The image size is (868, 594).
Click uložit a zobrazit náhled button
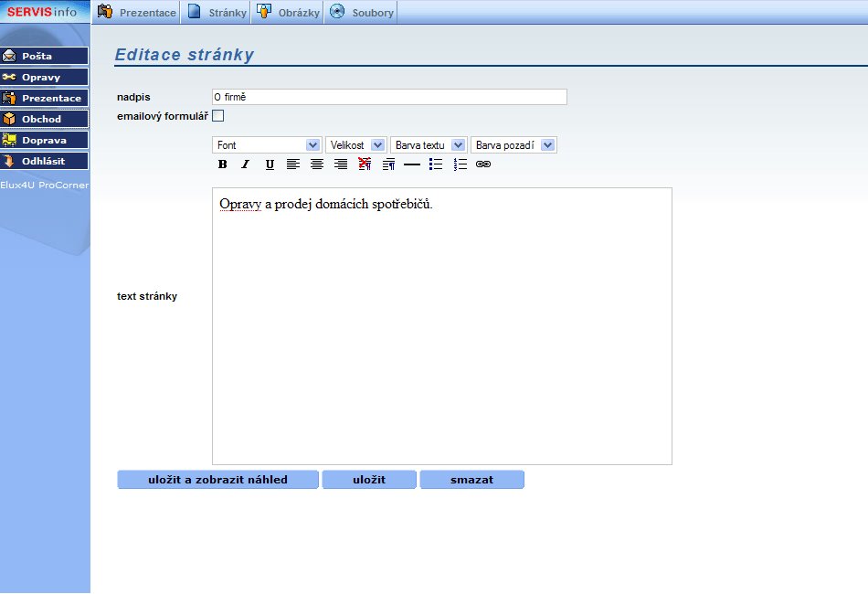[x=218, y=480]
